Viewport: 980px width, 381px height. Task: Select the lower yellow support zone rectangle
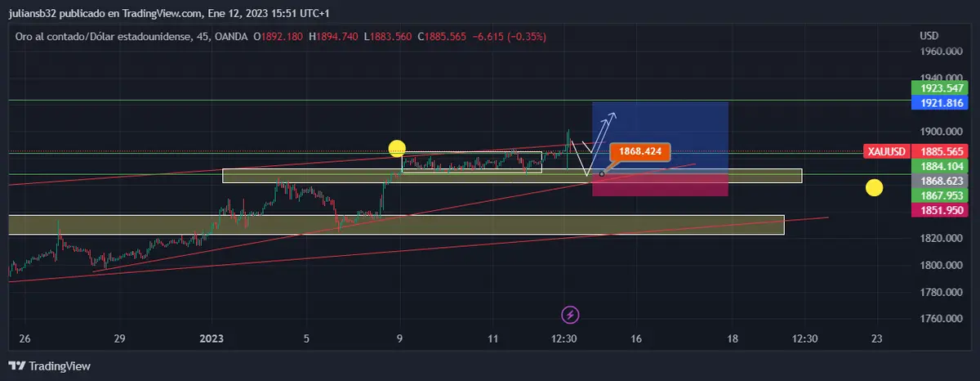tap(396, 225)
